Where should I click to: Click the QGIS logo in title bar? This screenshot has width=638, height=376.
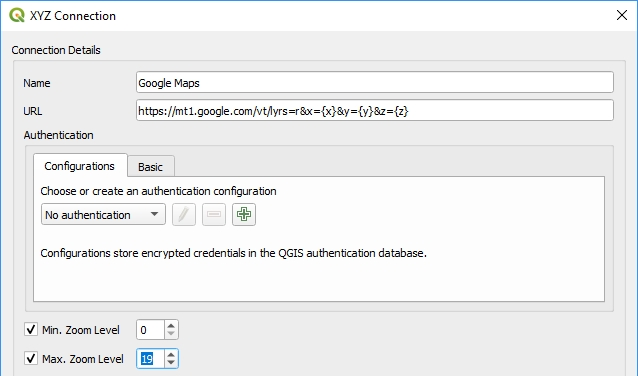coord(17,15)
